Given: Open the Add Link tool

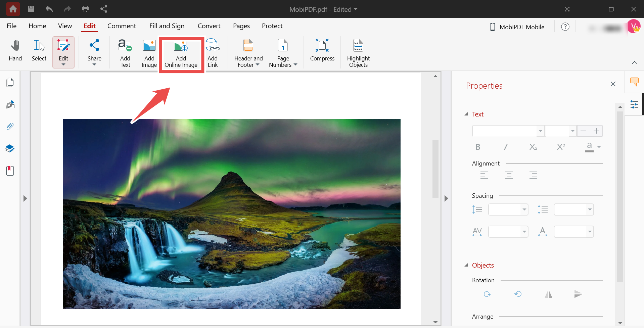Looking at the screenshot, I should click(213, 54).
